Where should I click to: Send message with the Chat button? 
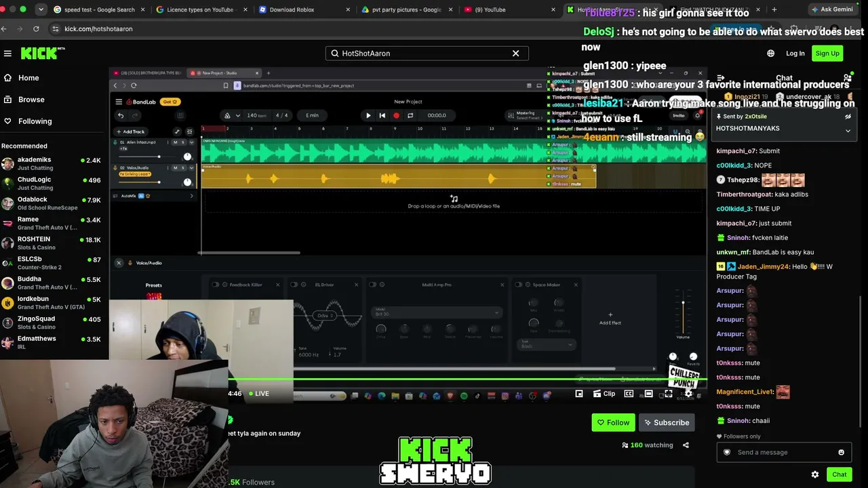click(x=840, y=474)
